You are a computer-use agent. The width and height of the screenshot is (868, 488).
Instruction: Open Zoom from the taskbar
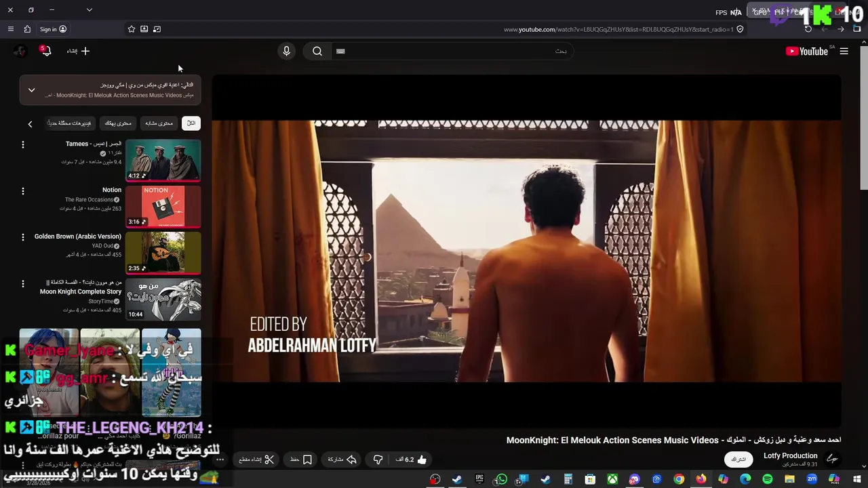[x=812, y=479]
